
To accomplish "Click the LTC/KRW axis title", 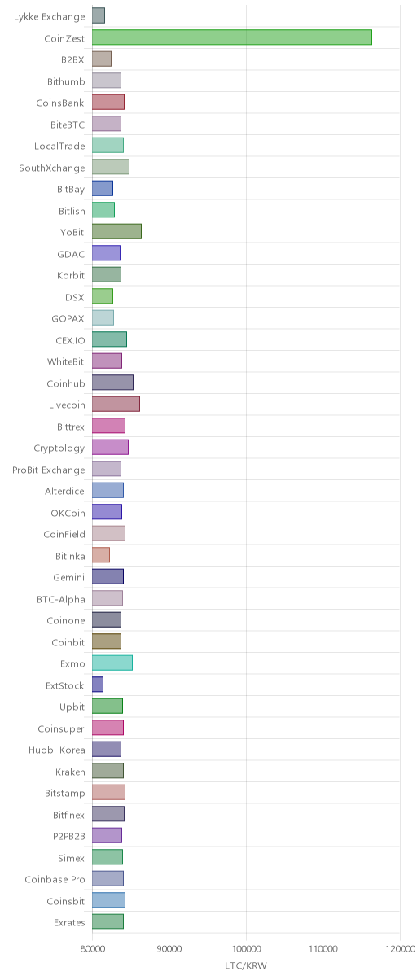I will [246, 965].
